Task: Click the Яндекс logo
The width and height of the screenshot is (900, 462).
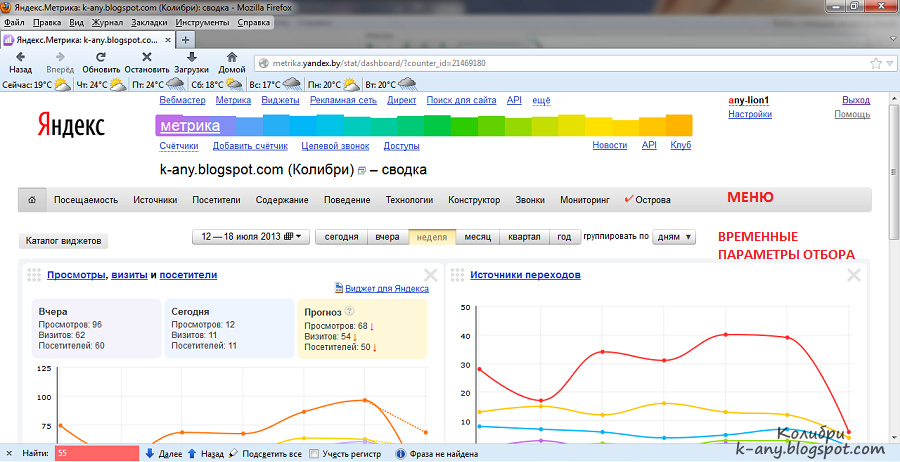Action: pos(71,125)
